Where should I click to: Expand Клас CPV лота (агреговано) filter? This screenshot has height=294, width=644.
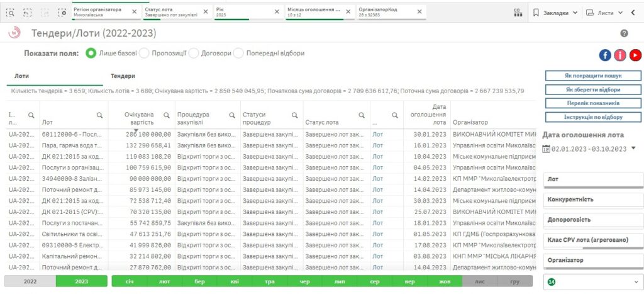593,241
